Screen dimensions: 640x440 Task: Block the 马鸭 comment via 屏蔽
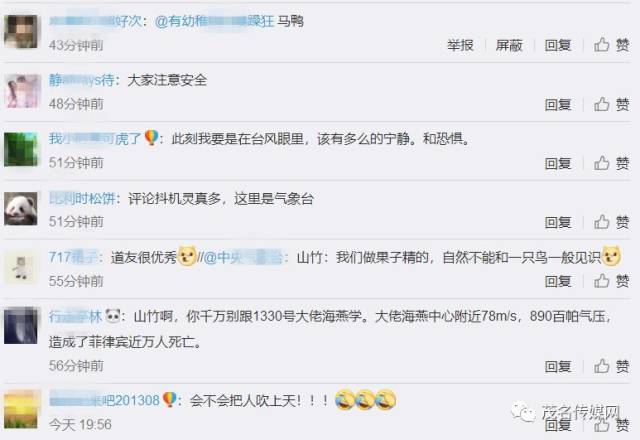point(509,45)
